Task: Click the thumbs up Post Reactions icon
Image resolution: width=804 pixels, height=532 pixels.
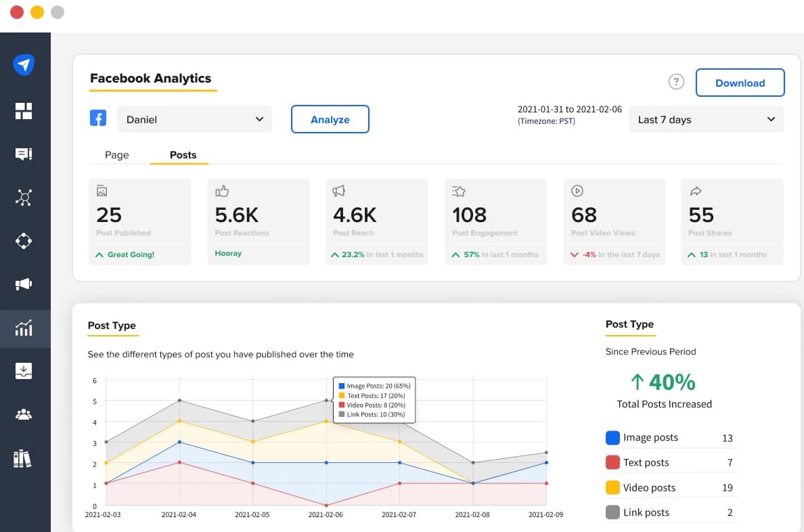Action: 222,191
